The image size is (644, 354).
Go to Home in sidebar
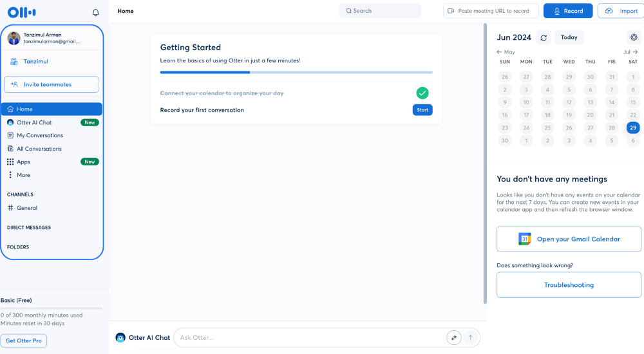click(x=52, y=109)
